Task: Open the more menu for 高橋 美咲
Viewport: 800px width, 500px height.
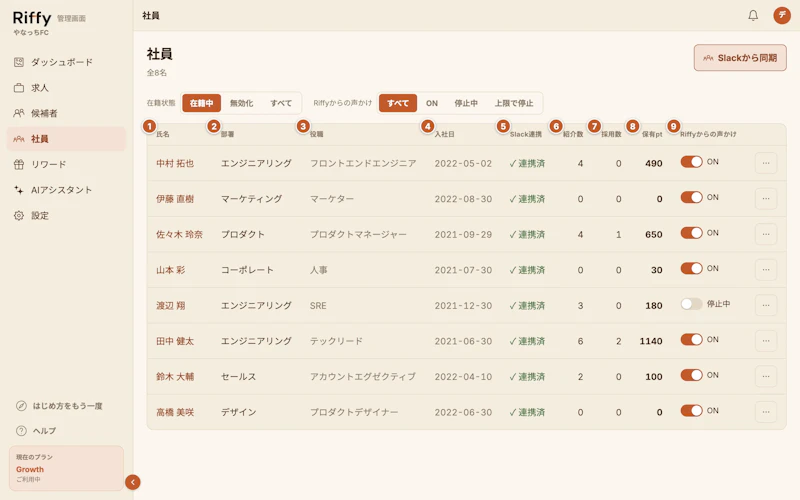Action: [x=766, y=412]
